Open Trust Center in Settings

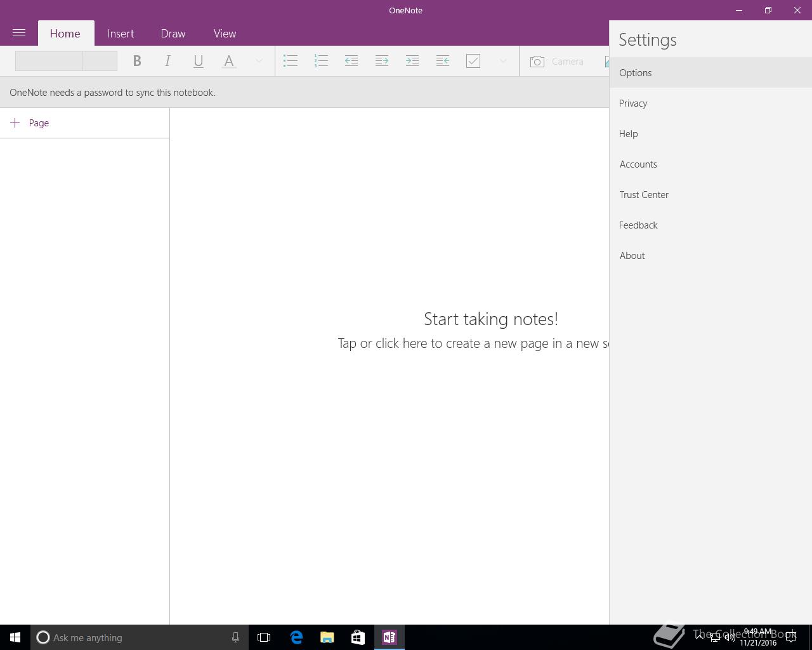pos(710,194)
